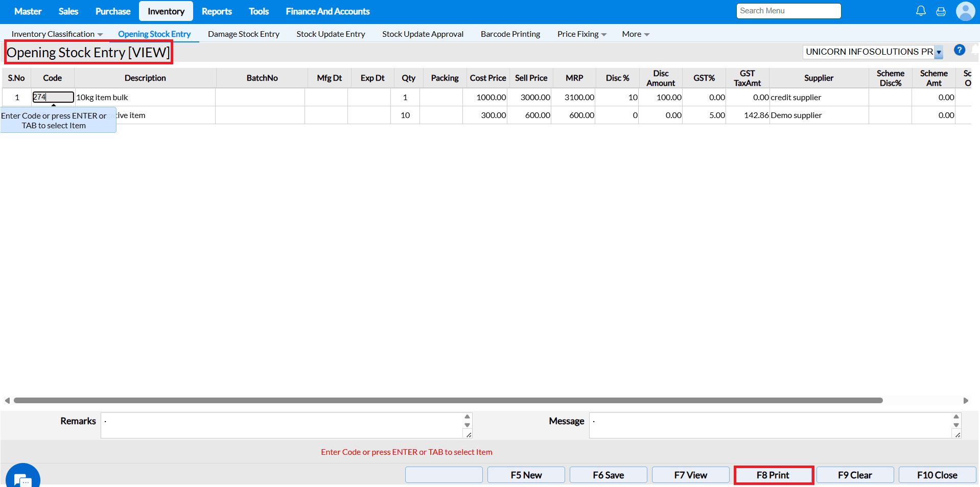This screenshot has height=487, width=980.
Task: Go to Barcode Printing
Action: coord(510,34)
